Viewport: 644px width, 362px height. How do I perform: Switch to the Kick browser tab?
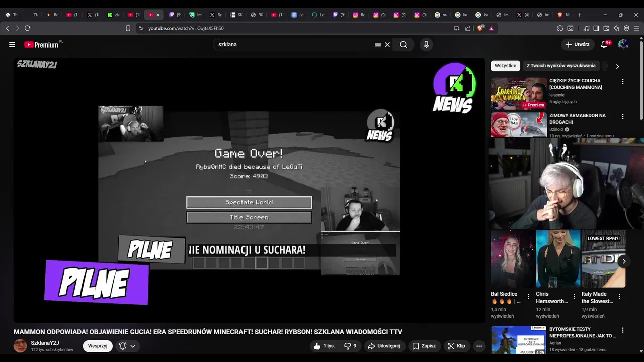point(113,15)
